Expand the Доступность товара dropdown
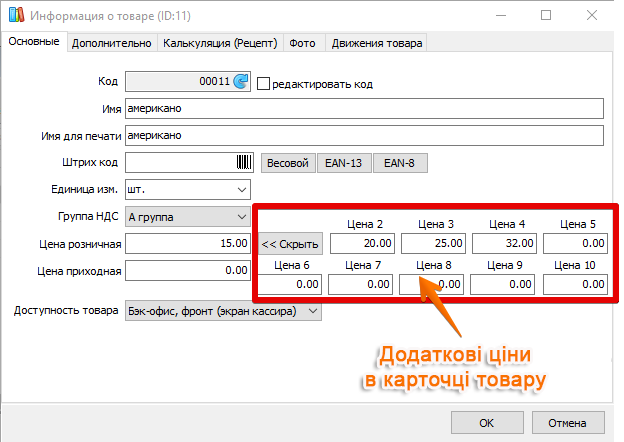624x442 pixels. (x=313, y=311)
